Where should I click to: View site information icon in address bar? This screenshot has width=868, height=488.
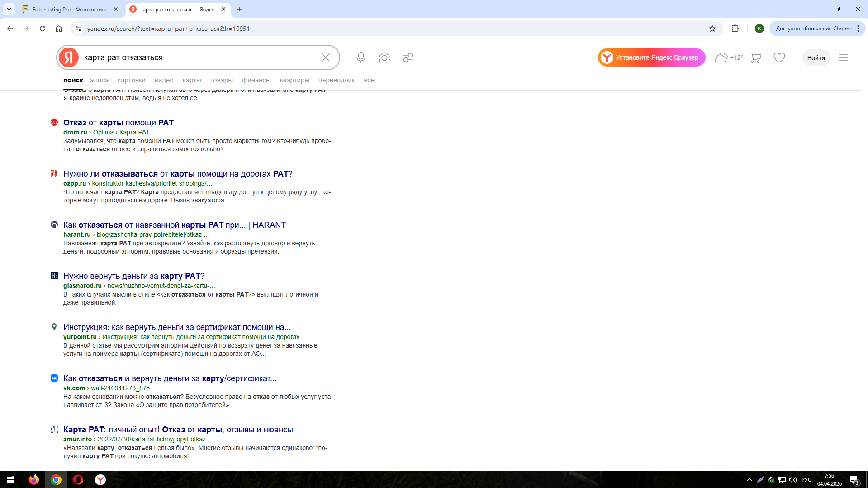click(78, 29)
